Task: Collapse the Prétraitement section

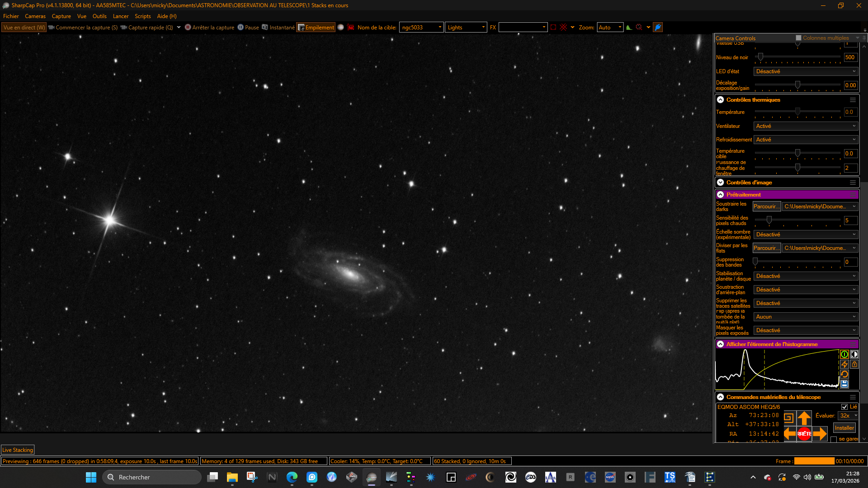Action: (x=720, y=194)
